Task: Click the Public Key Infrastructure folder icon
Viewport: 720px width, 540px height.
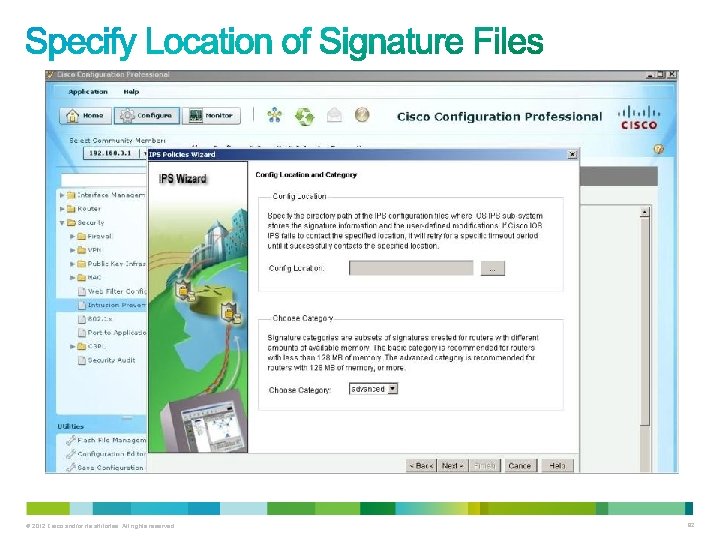Action: click(x=81, y=264)
